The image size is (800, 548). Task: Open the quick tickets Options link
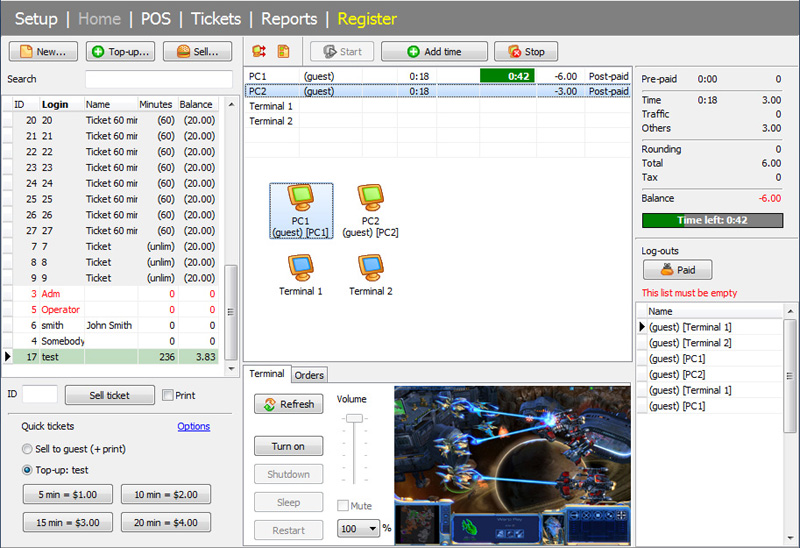point(193,426)
